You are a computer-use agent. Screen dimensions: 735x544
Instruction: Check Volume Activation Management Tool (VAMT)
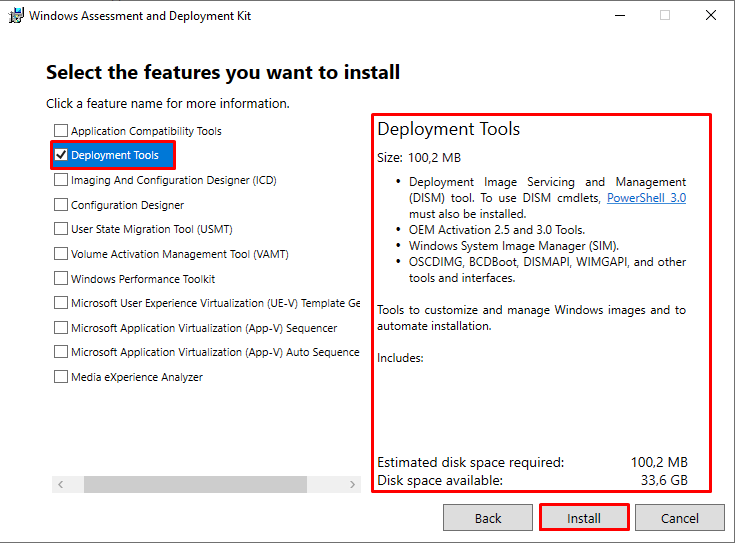pyautogui.click(x=61, y=253)
